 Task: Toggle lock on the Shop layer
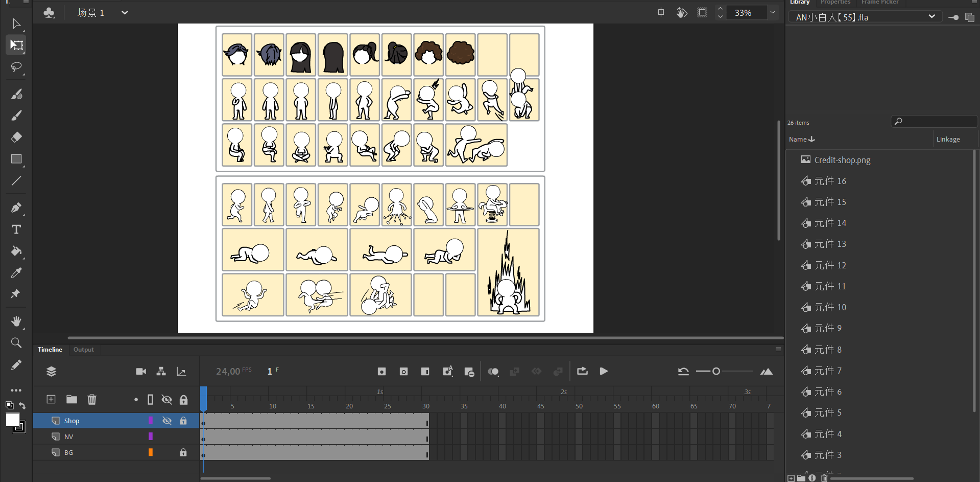click(183, 421)
